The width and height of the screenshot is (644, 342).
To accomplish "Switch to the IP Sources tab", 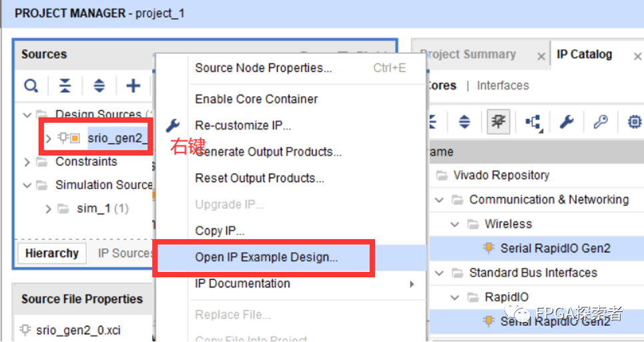I will click(x=125, y=253).
